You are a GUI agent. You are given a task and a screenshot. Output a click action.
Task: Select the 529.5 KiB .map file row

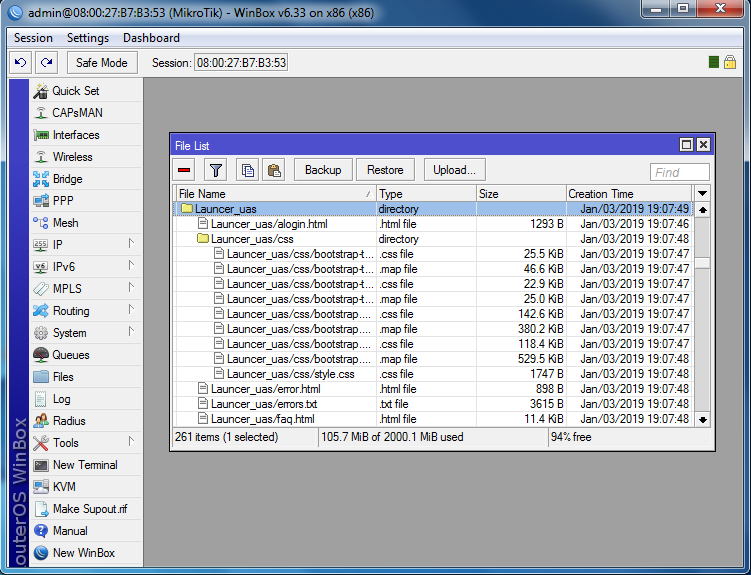433,359
